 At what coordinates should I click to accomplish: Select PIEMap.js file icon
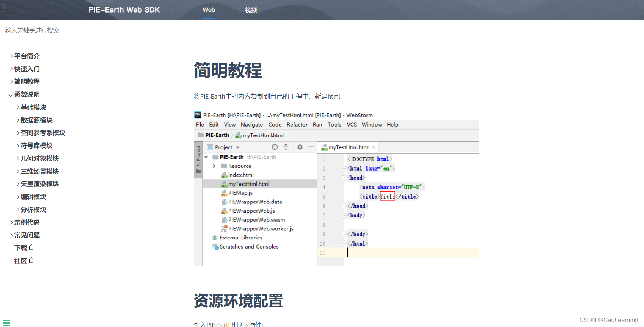click(224, 193)
